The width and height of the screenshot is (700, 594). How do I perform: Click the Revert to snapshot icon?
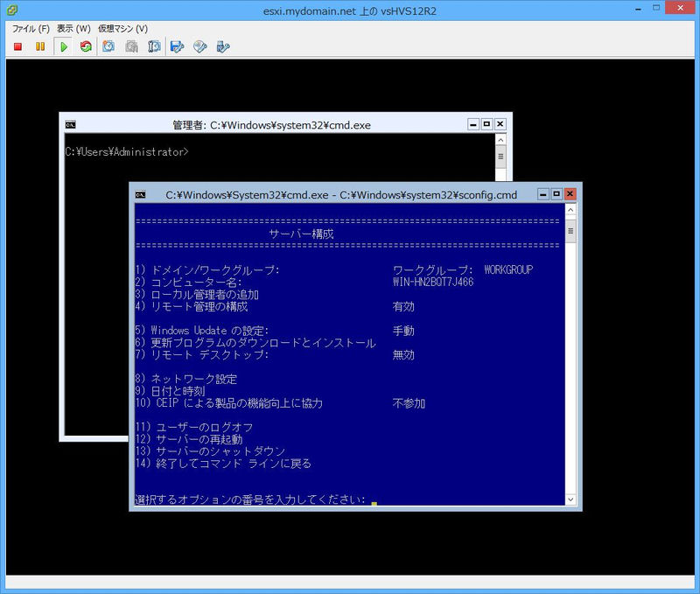(131, 46)
